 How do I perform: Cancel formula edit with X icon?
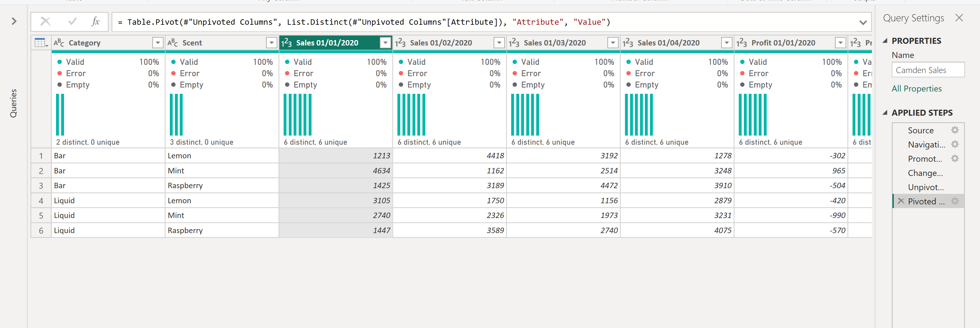tap(45, 22)
